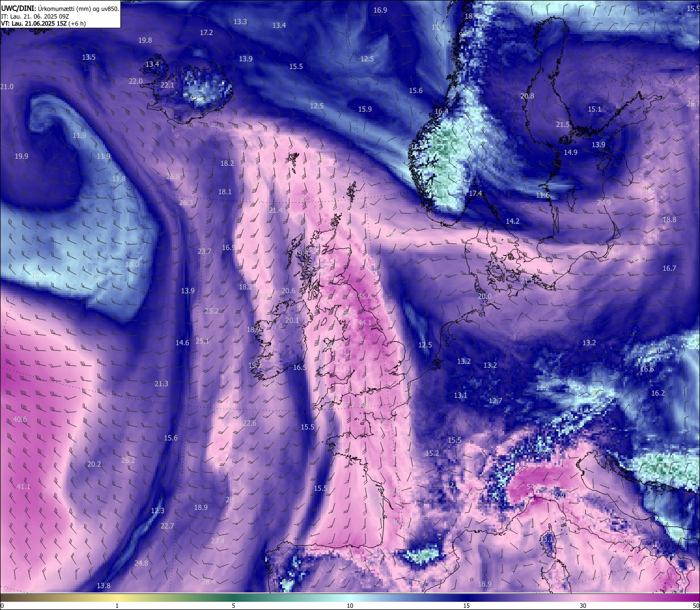
Task: Click the 20.1 value label
Action: [x=292, y=321]
